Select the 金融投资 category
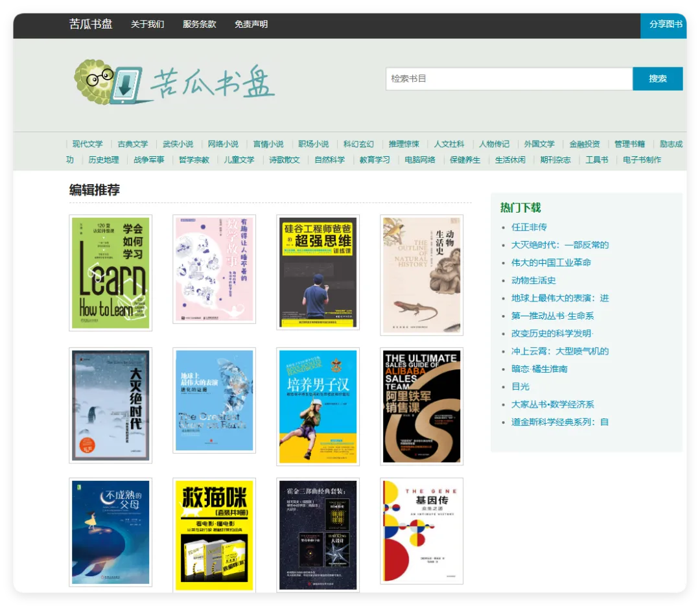The image size is (700, 606). [x=585, y=144]
